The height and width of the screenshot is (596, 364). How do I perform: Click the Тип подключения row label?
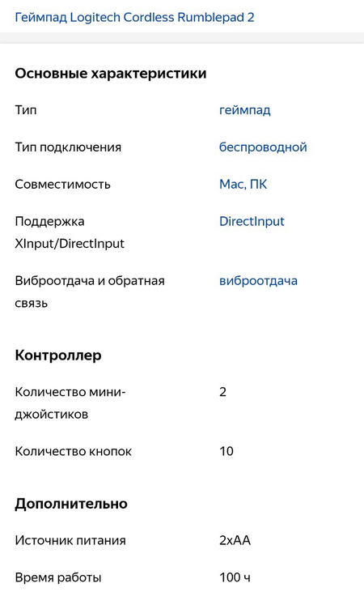pyautogui.click(x=68, y=147)
